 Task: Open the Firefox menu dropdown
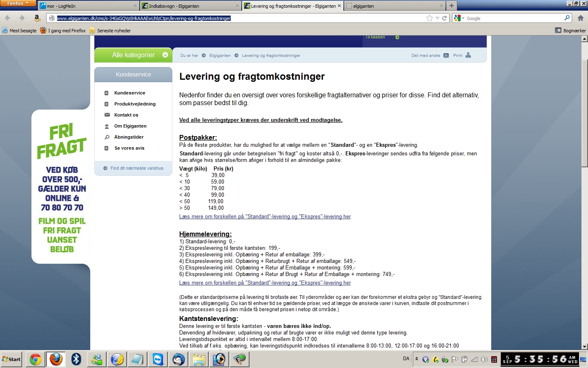click(x=18, y=3)
